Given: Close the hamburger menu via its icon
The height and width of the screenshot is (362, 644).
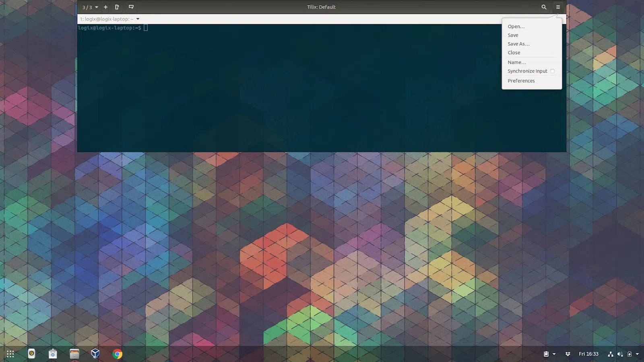Looking at the screenshot, I should pyautogui.click(x=558, y=7).
